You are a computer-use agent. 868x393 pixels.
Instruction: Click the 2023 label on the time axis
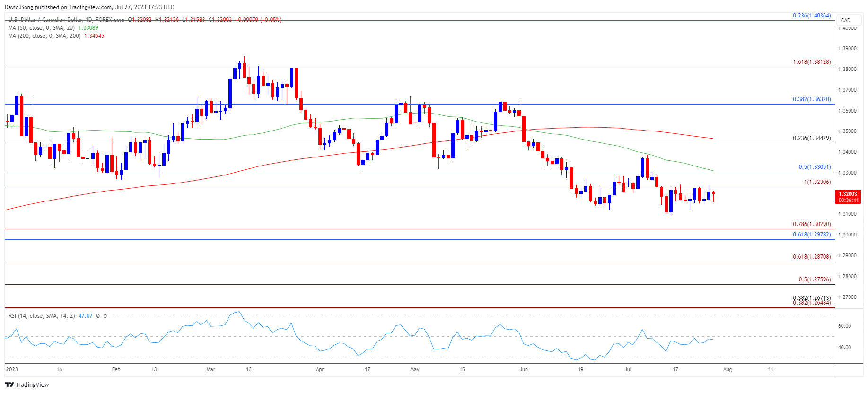(12, 369)
